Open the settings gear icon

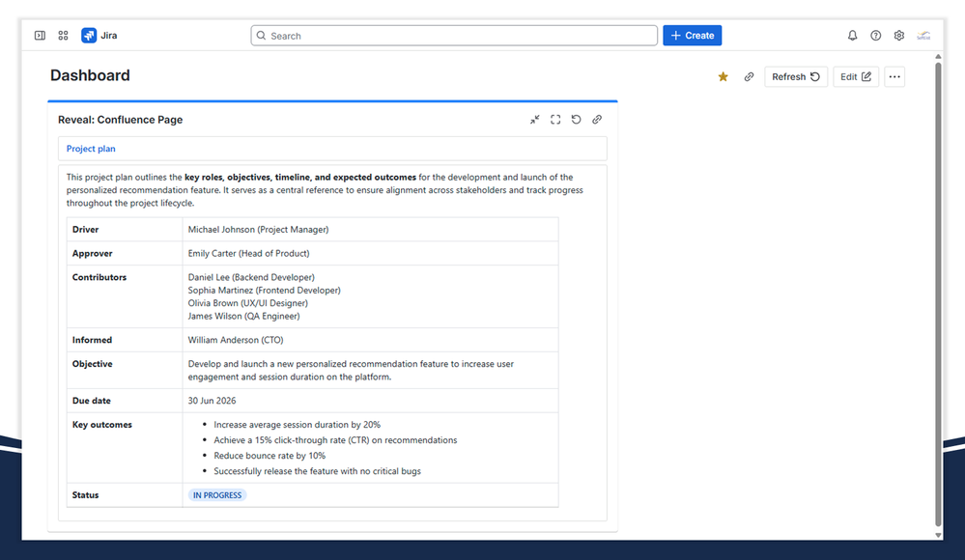click(899, 36)
